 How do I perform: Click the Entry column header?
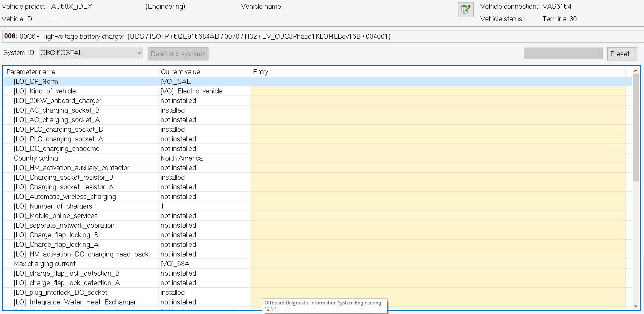[438, 72]
